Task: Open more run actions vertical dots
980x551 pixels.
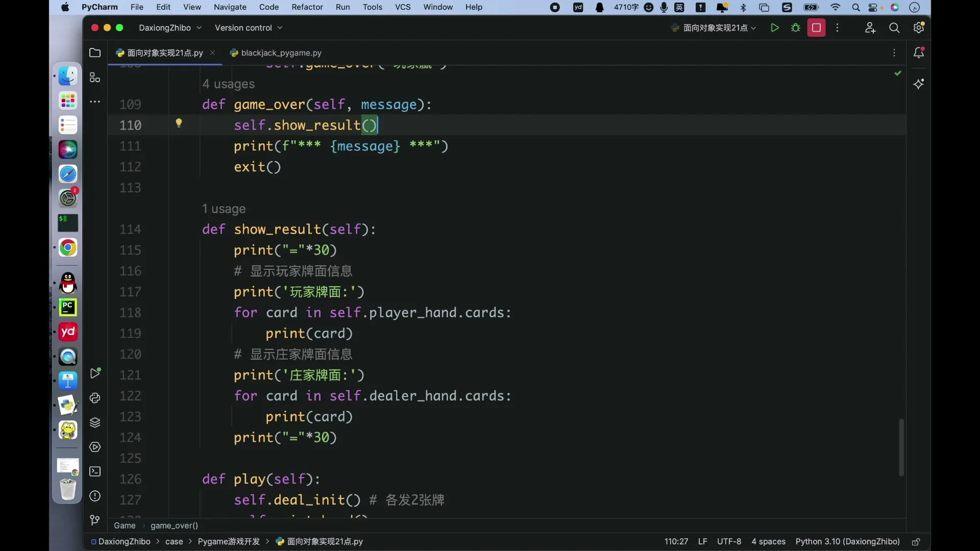Action: click(x=837, y=28)
